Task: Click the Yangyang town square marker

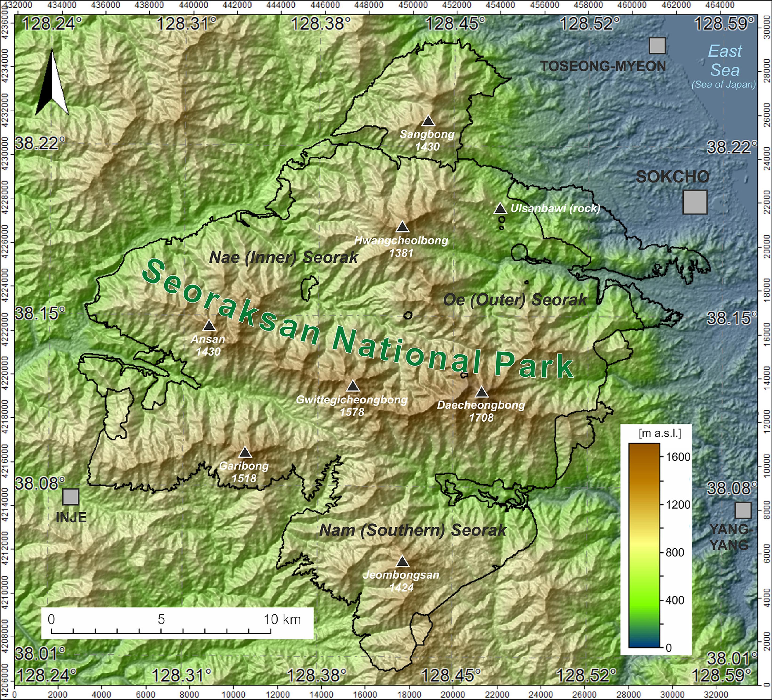Action: pos(743,510)
